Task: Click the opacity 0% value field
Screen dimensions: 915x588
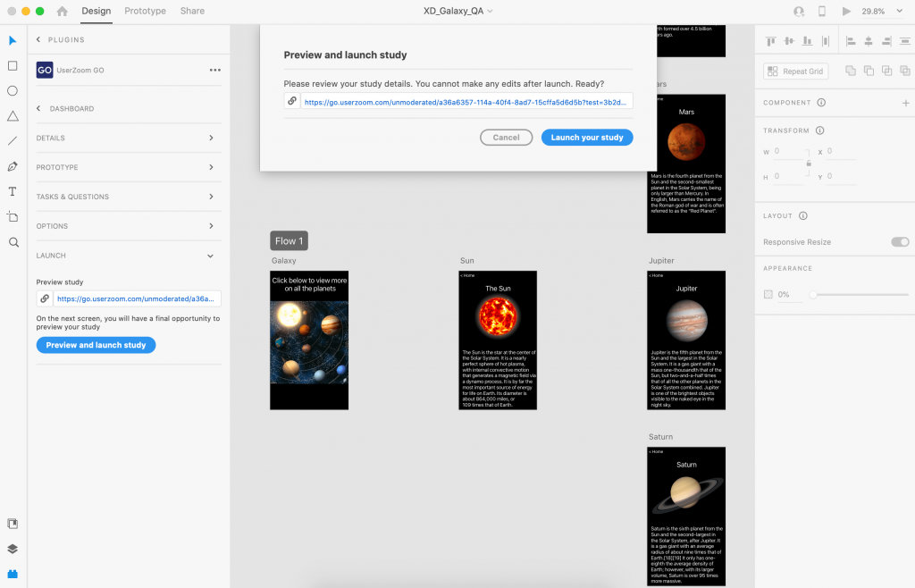Action: pos(790,295)
